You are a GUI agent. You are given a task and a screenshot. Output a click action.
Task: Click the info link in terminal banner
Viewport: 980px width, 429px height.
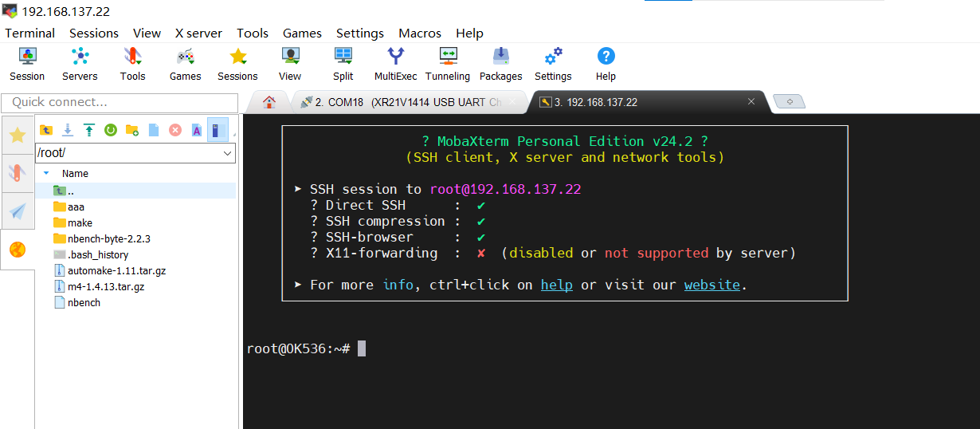tap(398, 285)
